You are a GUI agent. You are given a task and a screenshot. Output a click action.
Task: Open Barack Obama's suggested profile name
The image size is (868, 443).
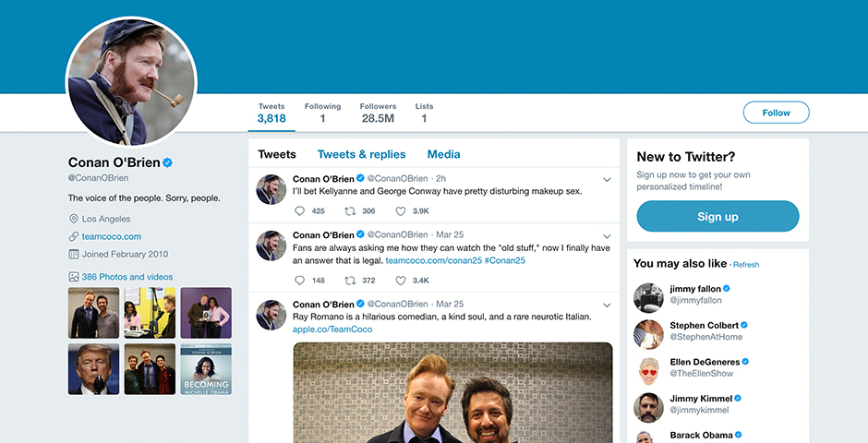[702, 435]
